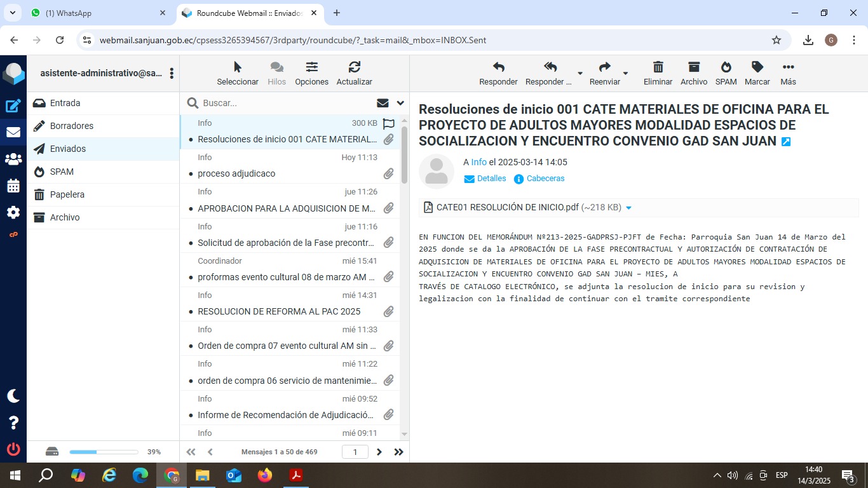The height and width of the screenshot is (488, 868).
Task: Open the Contacts icon in sidebar
Action: pyautogui.click(x=13, y=159)
